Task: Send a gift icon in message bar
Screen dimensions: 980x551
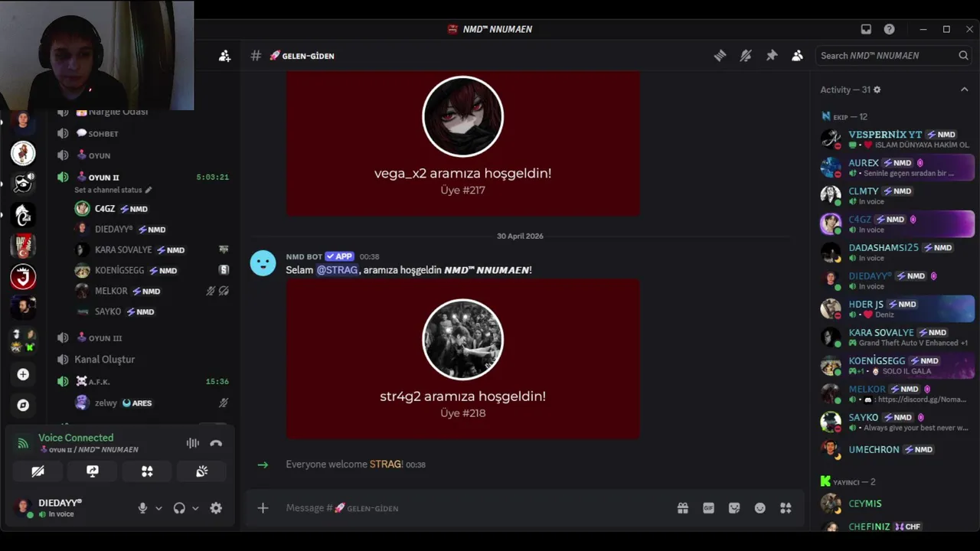Action: (682, 507)
